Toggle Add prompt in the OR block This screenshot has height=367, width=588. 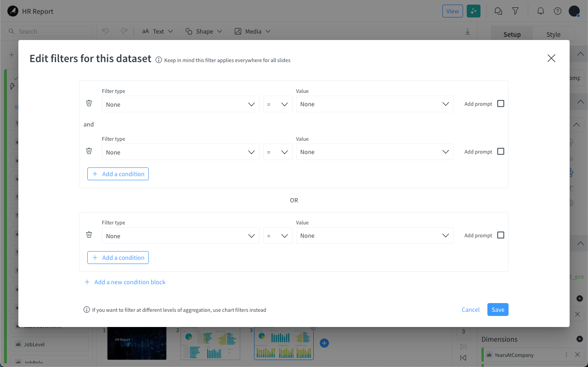[500, 235]
